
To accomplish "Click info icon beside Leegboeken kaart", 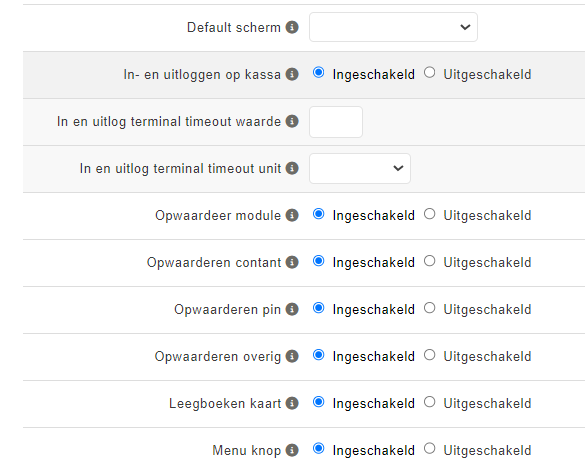I will point(292,403).
